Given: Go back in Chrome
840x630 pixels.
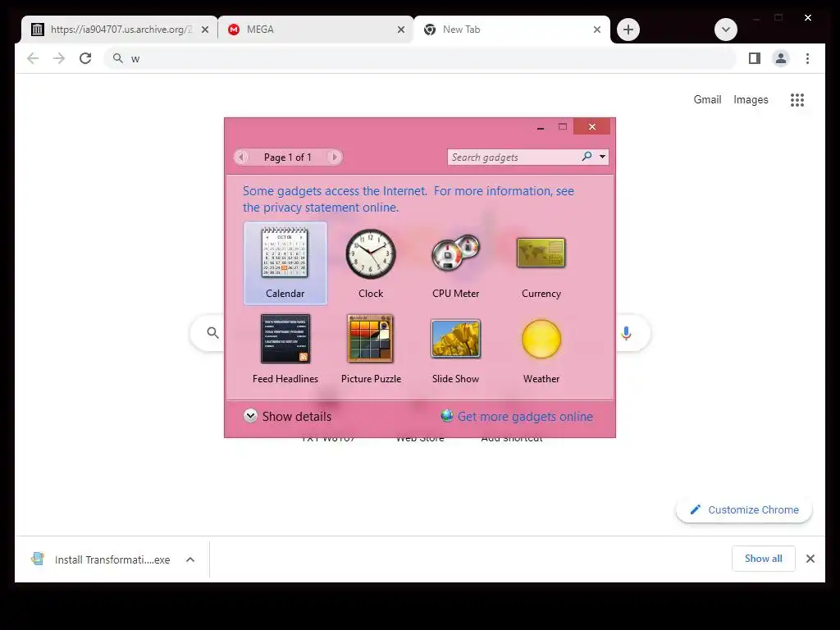Looking at the screenshot, I should [x=33, y=58].
